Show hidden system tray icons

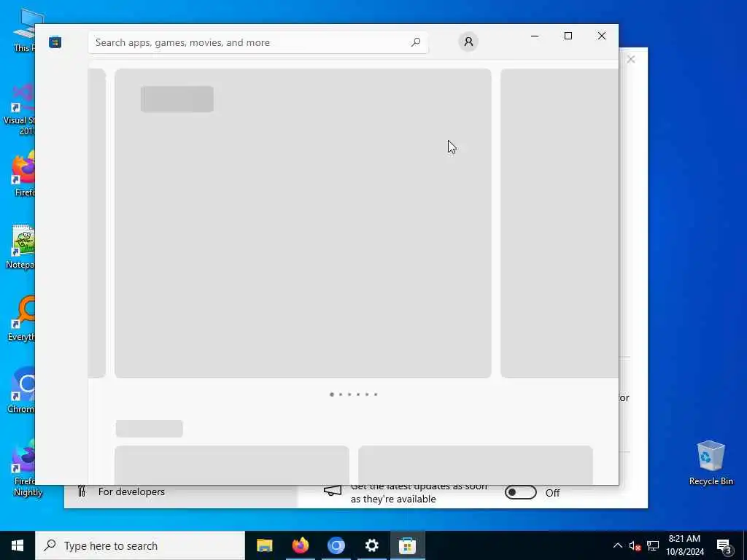(x=617, y=545)
